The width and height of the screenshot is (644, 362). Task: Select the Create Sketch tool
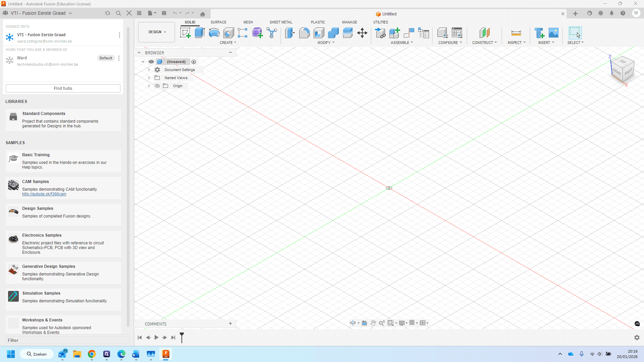click(185, 33)
